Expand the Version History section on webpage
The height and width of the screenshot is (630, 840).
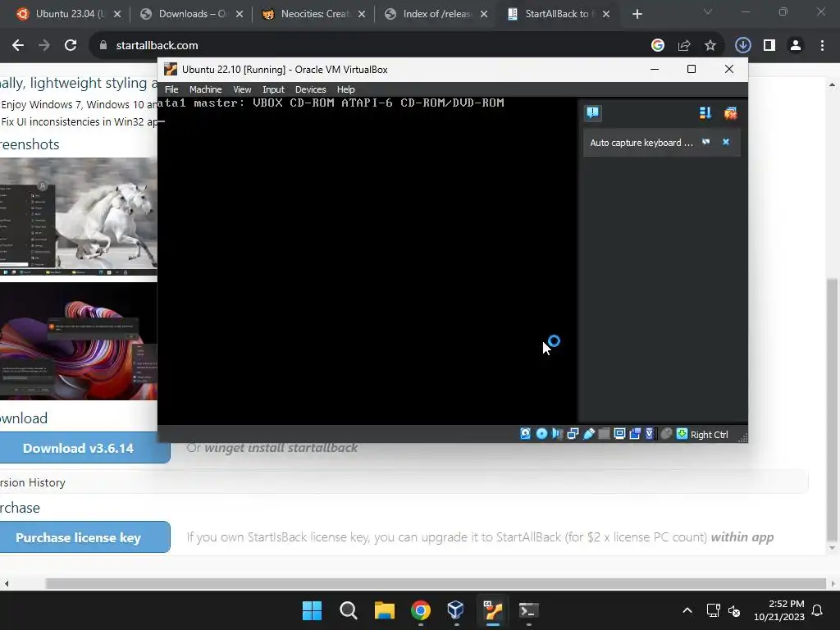(x=404, y=482)
